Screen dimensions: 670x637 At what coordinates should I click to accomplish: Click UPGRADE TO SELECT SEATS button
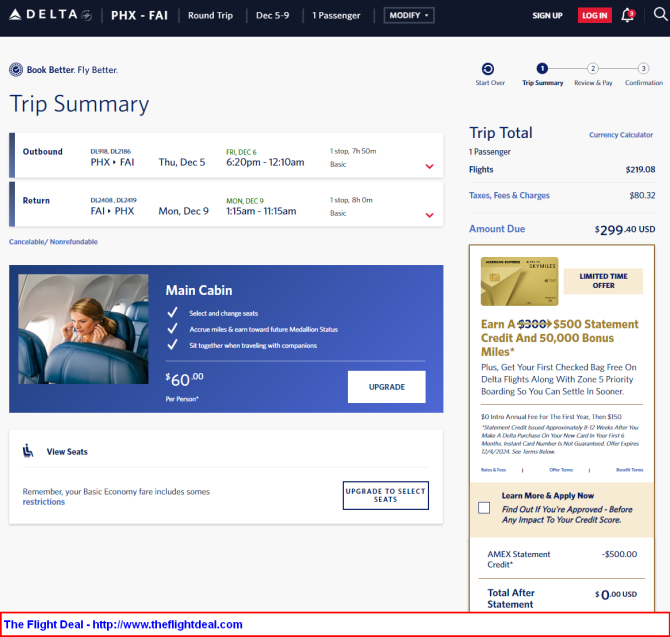(x=385, y=496)
